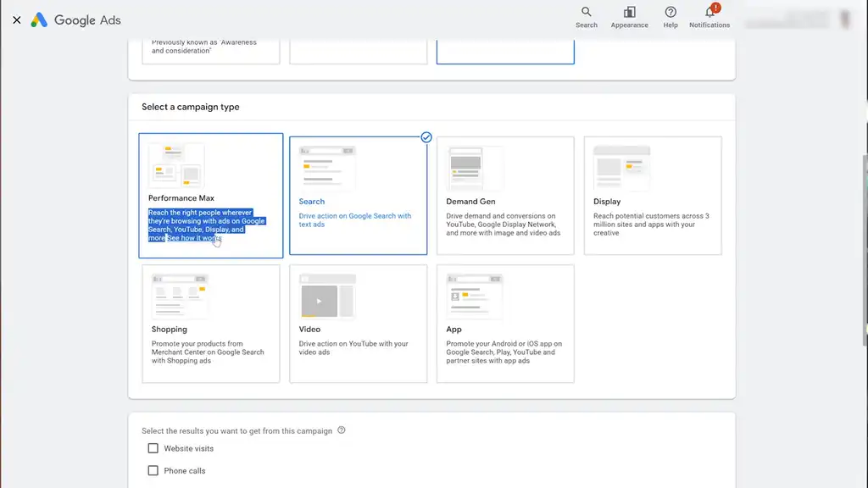Click the Demand Gen description text
868x488 pixels.
tap(504, 225)
